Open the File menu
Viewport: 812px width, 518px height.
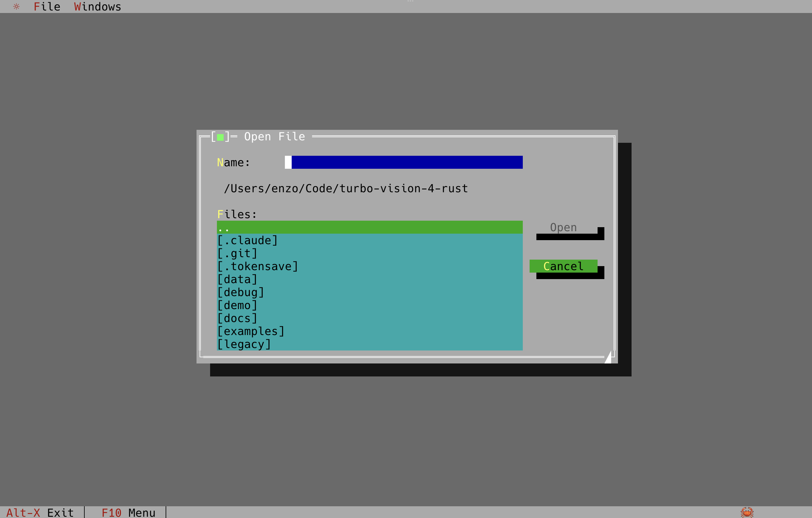pos(47,6)
